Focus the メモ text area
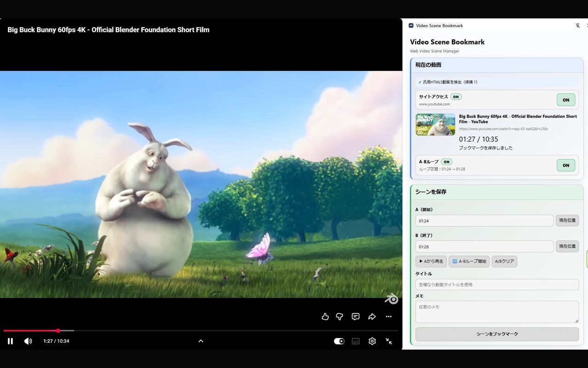Viewport: 588px width, 368px height. point(497,312)
